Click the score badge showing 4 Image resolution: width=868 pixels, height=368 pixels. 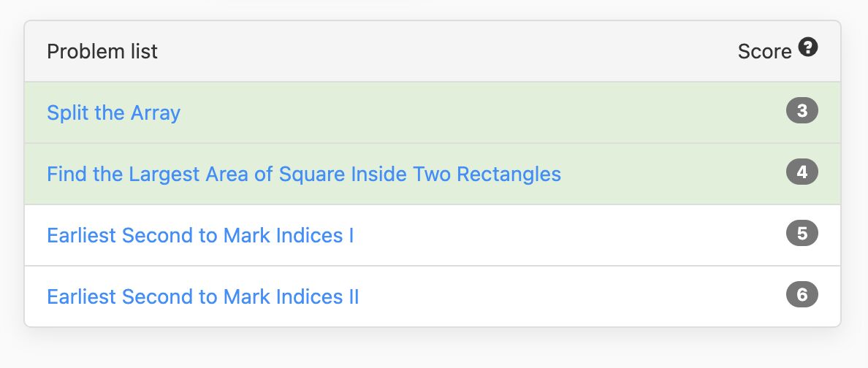(802, 172)
